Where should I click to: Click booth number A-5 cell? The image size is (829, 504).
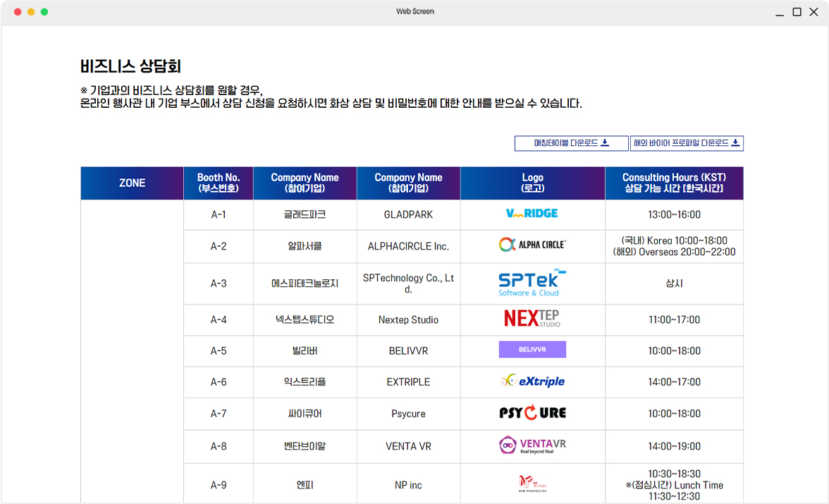coord(219,351)
